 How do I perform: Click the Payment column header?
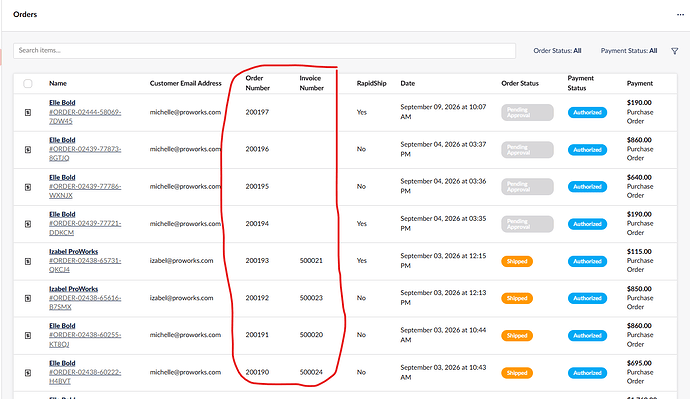pyautogui.click(x=640, y=83)
